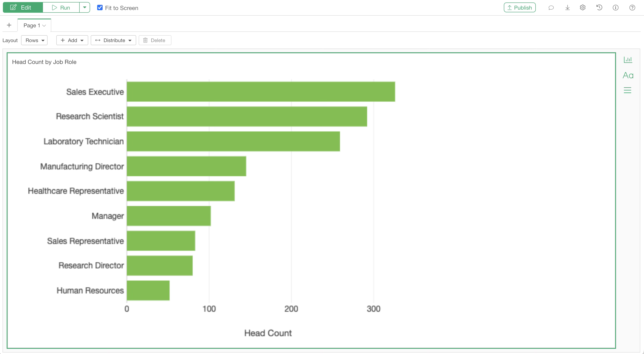Open the Rows layout dropdown

34,40
